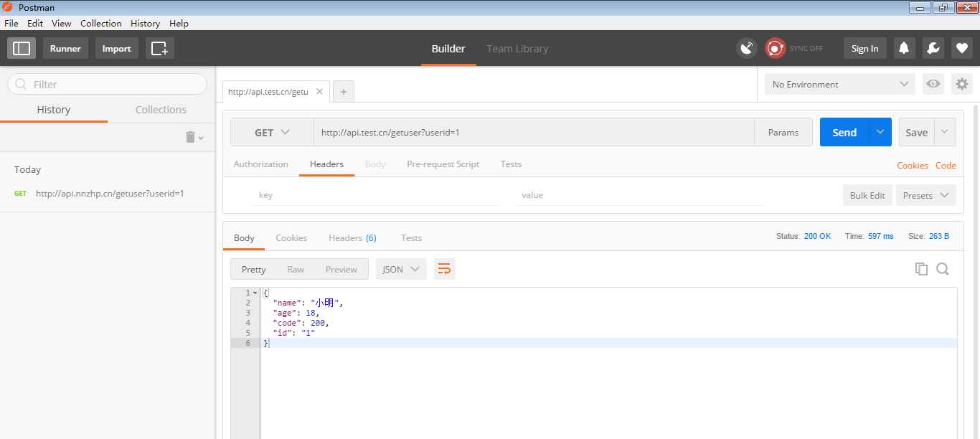Click the Import button
Screen dimensions: 980x439
[x=116, y=49]
